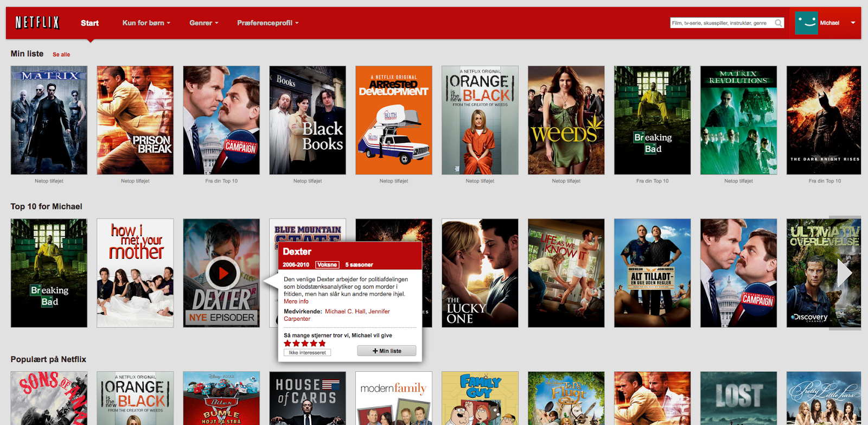Open the Matrix Revolutions poster
The width and height of the screenshot is (868, 425).
tap(739, 120)
